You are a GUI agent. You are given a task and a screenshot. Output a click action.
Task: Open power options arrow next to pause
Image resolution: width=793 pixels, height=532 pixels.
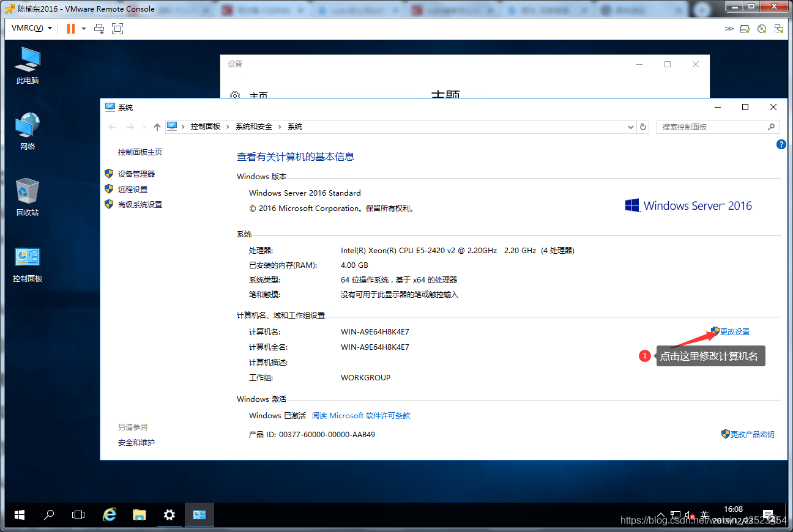point(84,29)
